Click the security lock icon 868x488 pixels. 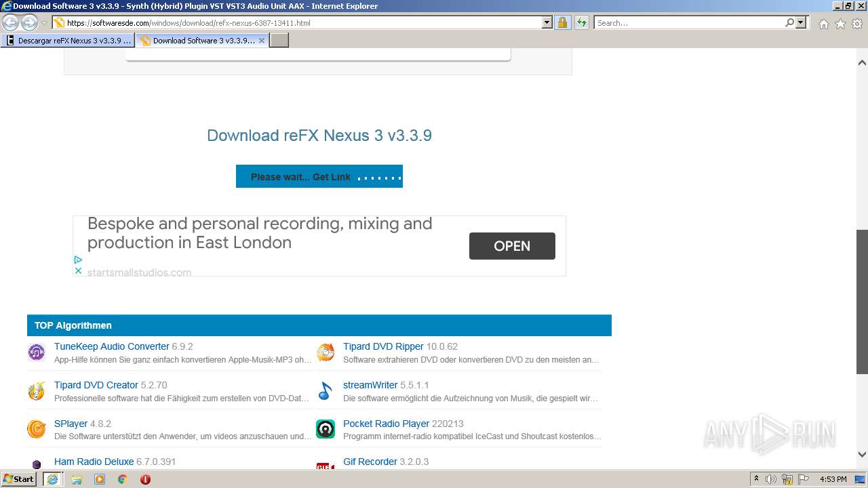click(562, 22)
